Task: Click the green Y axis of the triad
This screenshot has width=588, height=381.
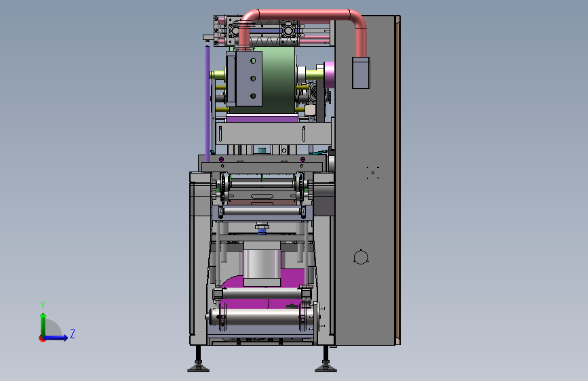Action: click(x=43, y=325)
